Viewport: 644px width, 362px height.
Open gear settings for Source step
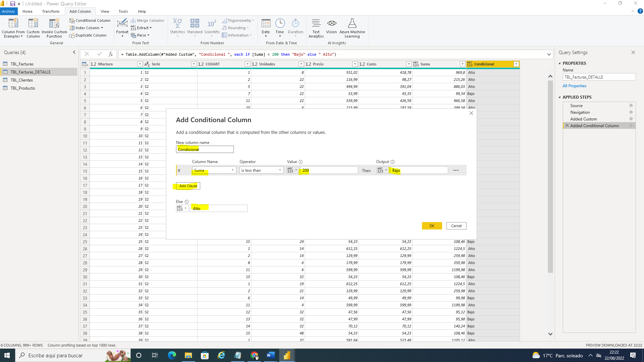point(631,106)
